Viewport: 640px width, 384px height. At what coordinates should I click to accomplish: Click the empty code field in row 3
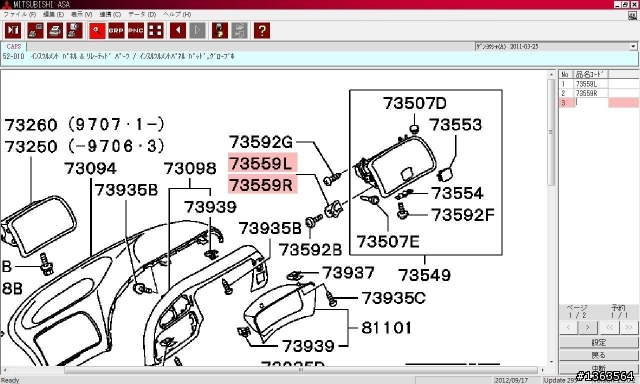[x=591, y=102]
